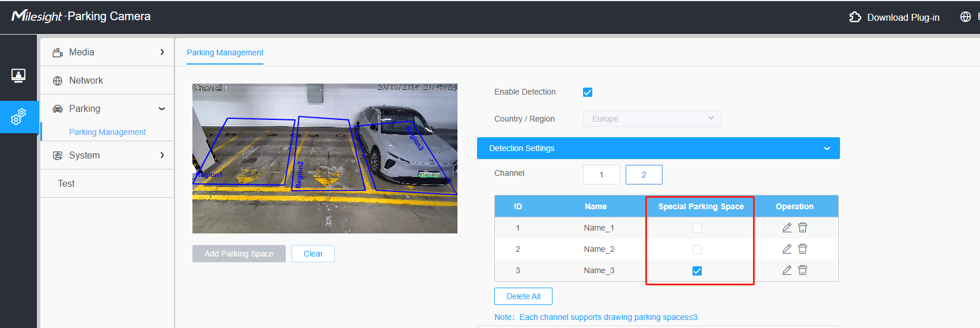980x328 pixels.
Task: Open the Country / Region Europe dropdown
Action: (x=652, y=119)
